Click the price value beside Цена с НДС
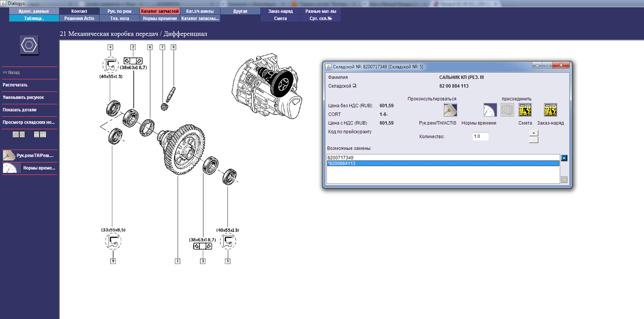Image resolution: width=644 pixels, height=319 pixels. click(x=386, y=123)
